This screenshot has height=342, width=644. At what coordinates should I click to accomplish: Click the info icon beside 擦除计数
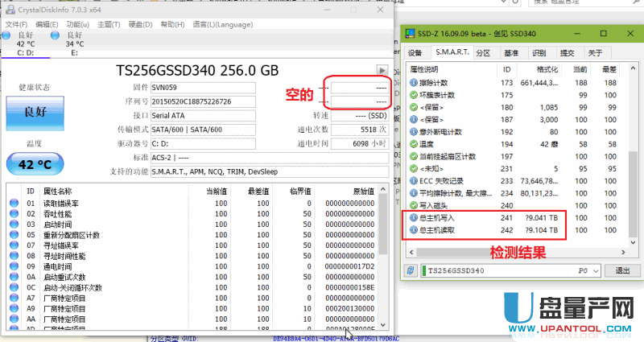click(414, 82)
